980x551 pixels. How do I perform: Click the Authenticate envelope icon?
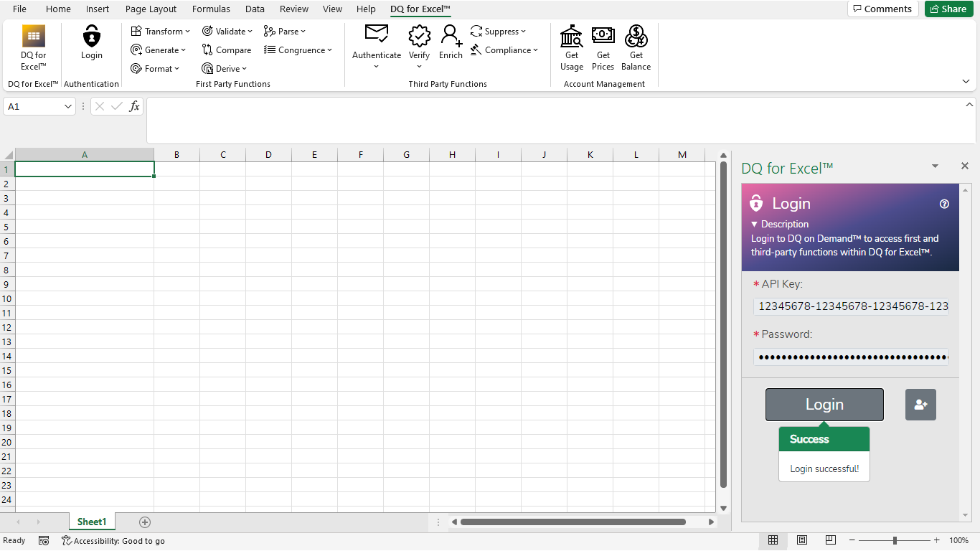pos(377,34)
